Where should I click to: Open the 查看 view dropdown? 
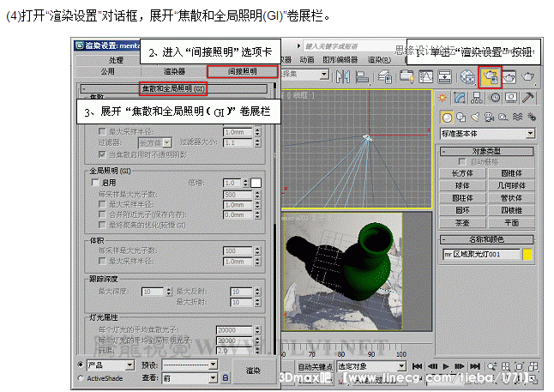point(190,378)
